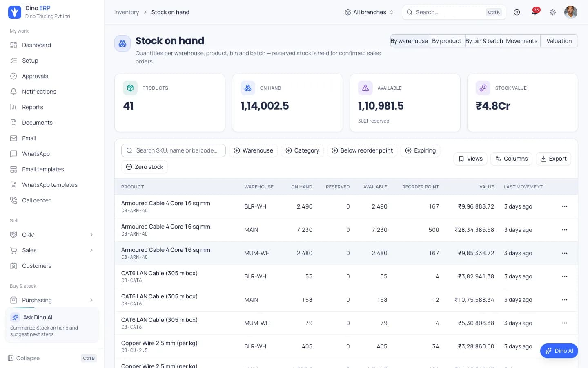
Task: Open WhatsApp in the sidebar
Action: [52, 154]
